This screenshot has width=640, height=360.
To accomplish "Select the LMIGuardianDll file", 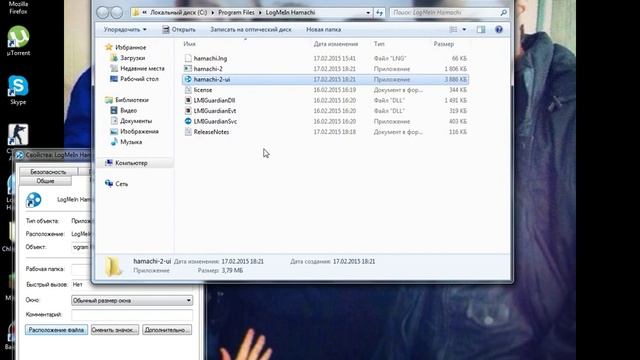I will (x=214, y=100).
